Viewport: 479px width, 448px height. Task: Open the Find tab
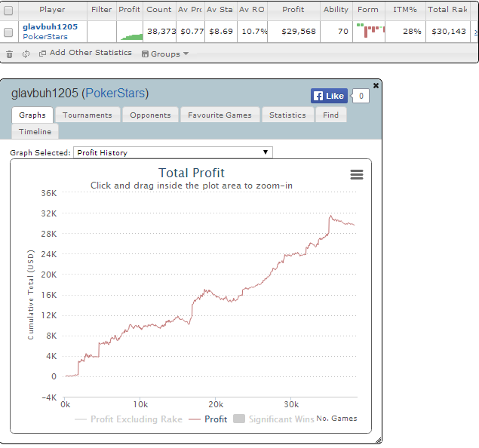tap(331, 115)
